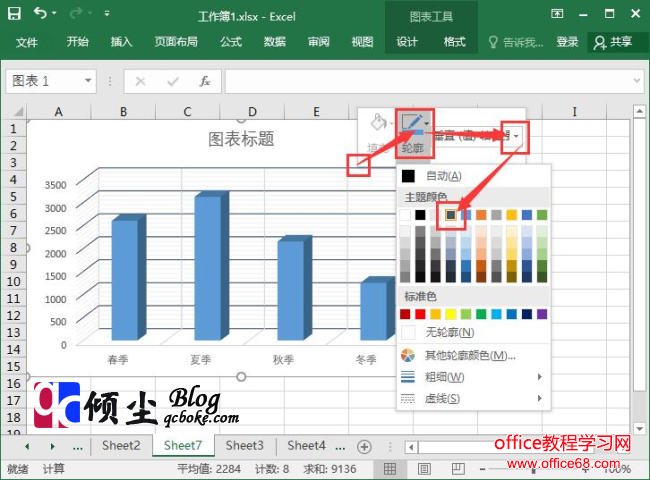
Task: Switch to Page Break Preview icon
Action: click(458, 469)
